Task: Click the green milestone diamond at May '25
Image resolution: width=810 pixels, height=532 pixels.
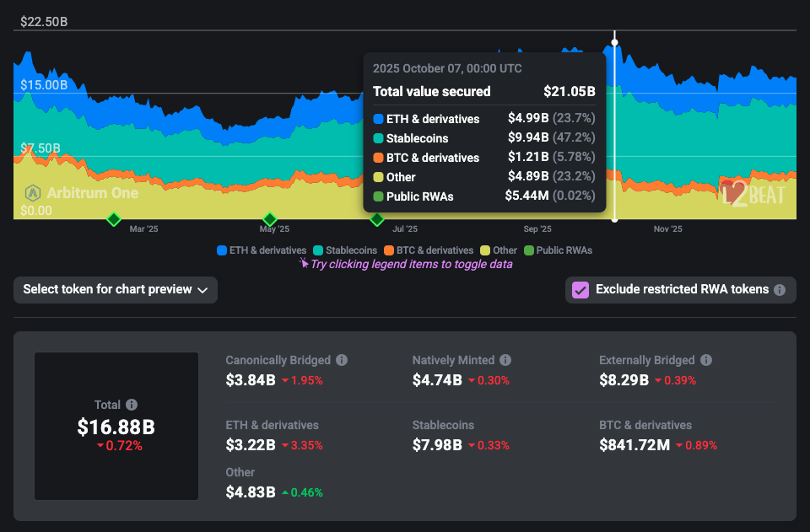Action: [270, 219]
